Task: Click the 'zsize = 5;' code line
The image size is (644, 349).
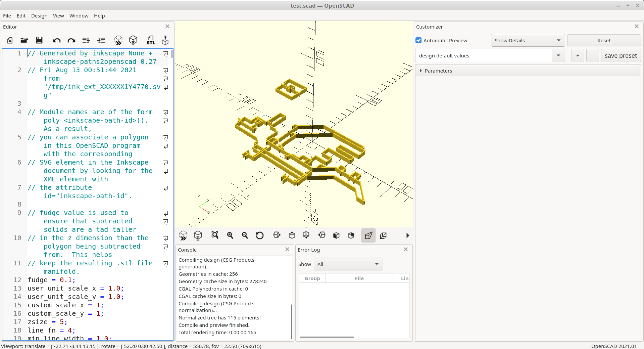Action: [47, 322]
